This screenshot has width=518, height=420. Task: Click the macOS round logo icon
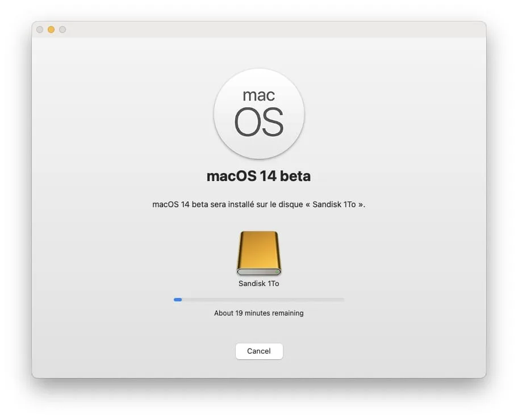coord(259,114)
